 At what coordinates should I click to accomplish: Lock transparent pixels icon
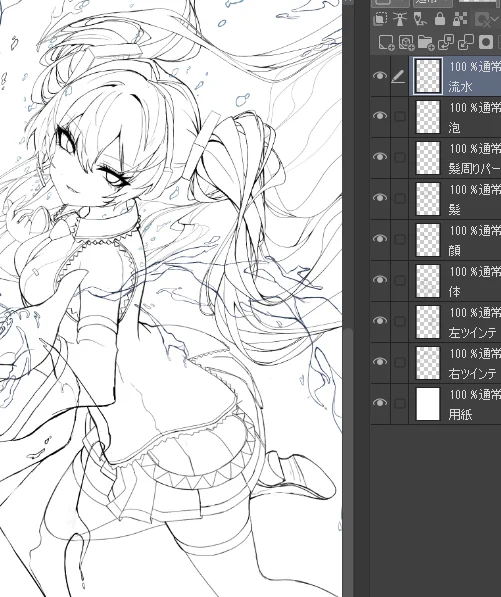[460, 19]
